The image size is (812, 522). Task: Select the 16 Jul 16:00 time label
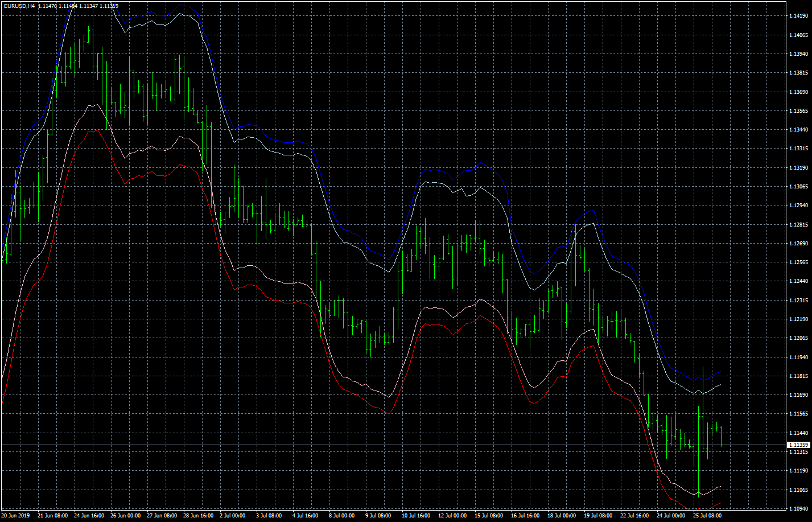526,516
